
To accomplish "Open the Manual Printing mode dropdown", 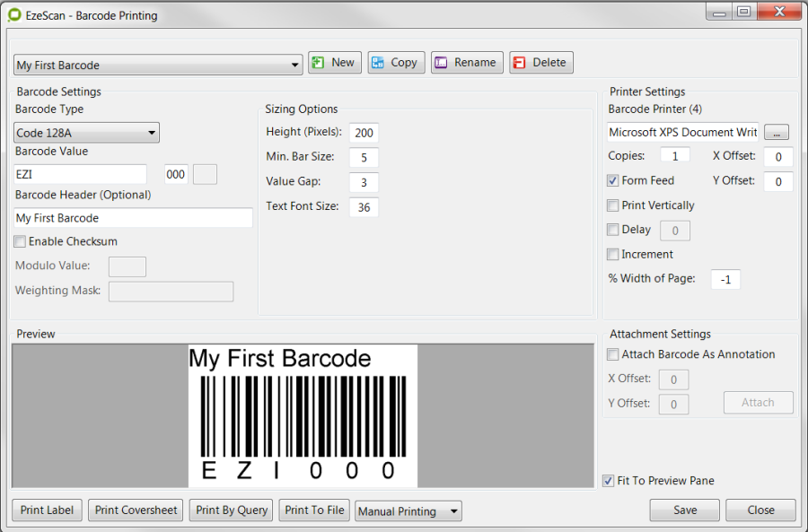I will pyautogui.click(x=408, y=511).
